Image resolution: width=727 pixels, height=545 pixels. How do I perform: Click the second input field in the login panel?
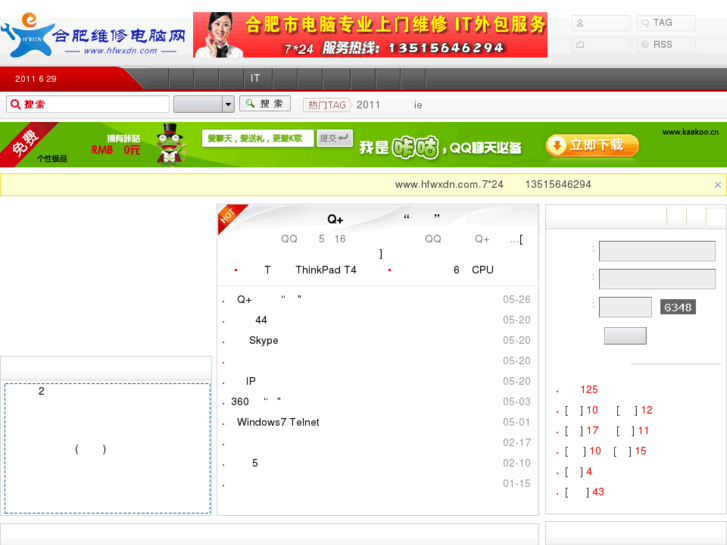657,279
